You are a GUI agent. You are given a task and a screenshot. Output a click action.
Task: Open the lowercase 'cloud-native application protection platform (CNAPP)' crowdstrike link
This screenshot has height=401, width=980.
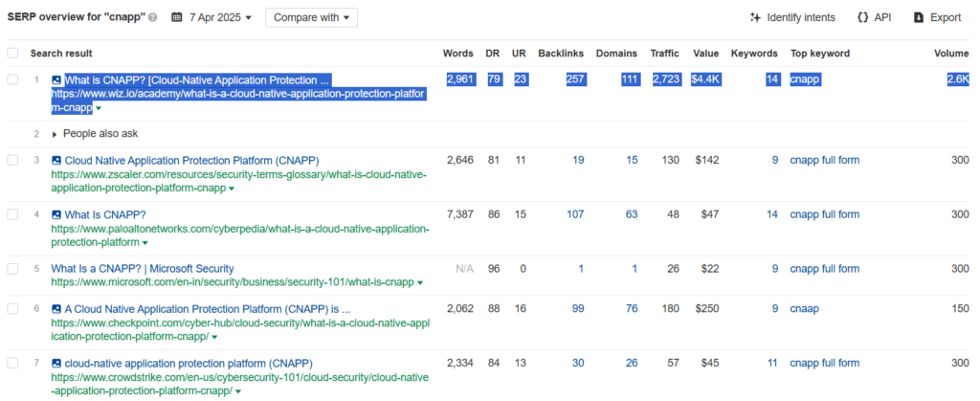(x=189, y=364)
